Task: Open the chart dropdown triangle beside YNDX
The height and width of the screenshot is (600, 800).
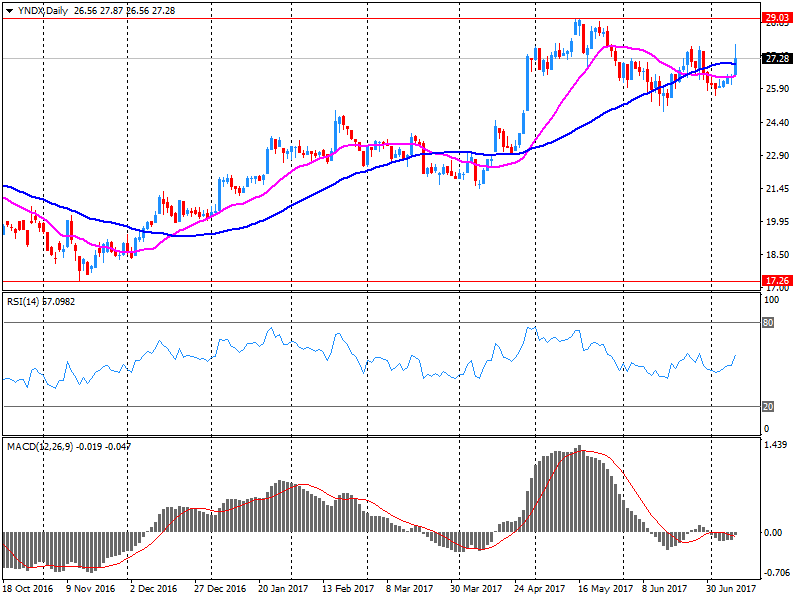Action: pos(9,11)
